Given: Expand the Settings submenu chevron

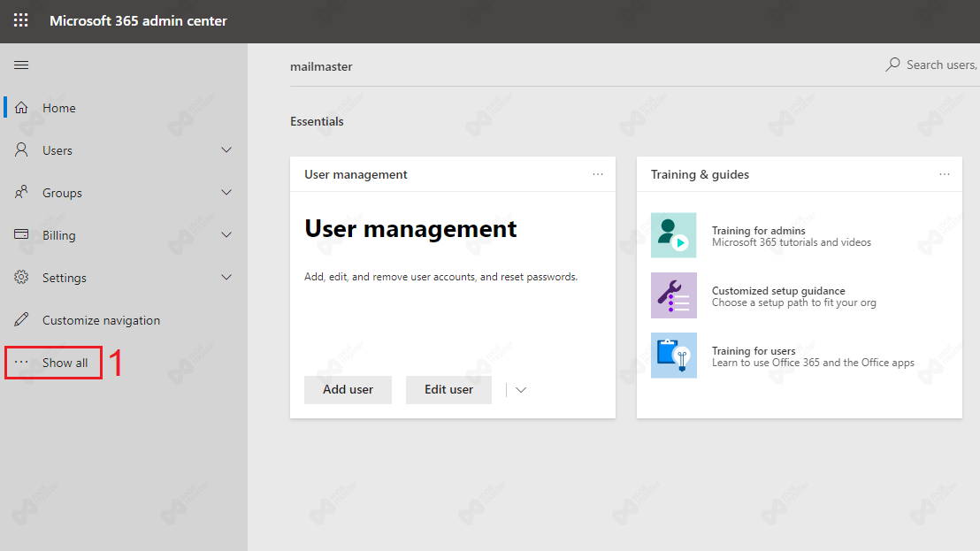Looking at the screenshot, I should (x=226, y=278).
